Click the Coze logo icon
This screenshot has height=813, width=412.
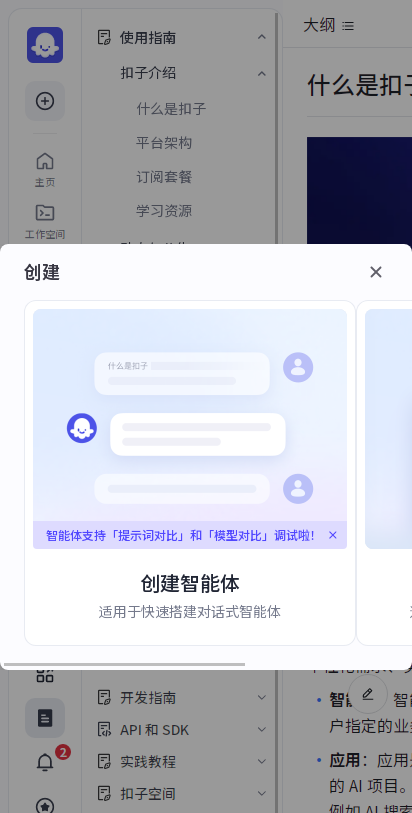coord(45,45)
